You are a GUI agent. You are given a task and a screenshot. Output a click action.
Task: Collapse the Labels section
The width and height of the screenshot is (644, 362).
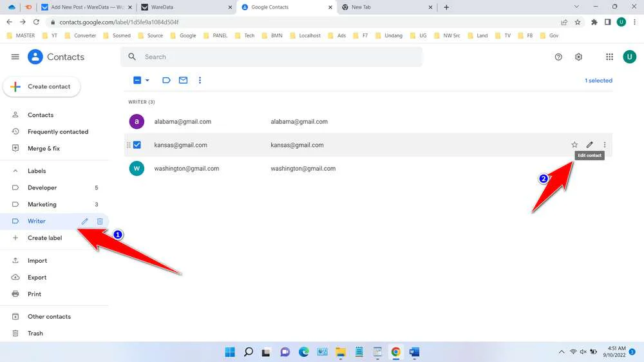tap(15, 171)
